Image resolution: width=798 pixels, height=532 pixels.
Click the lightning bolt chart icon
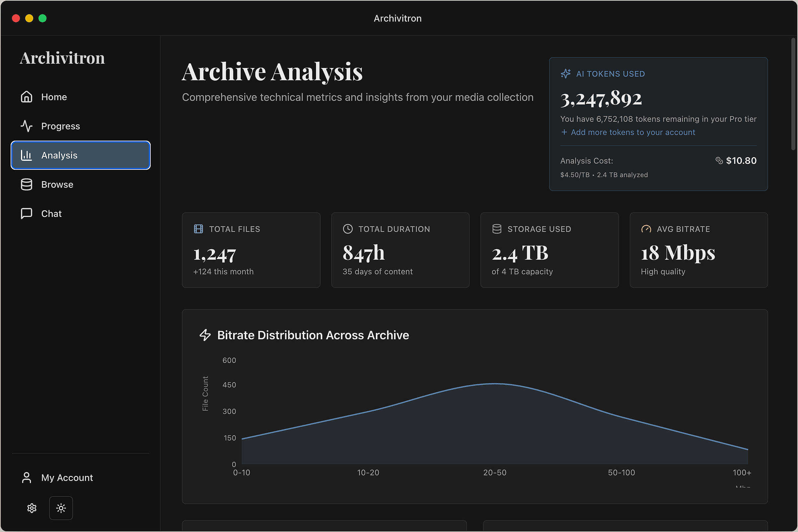(205, 335)
